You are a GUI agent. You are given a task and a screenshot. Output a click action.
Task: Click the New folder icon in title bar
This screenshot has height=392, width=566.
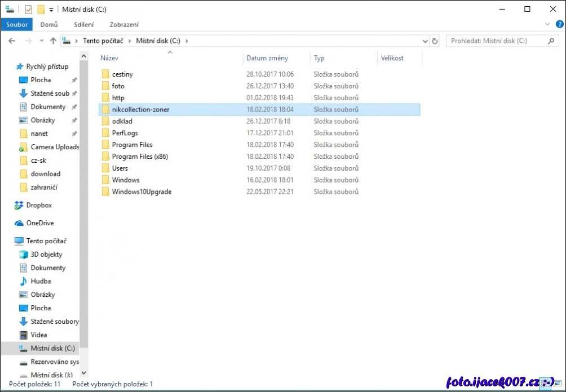(41, 9)
